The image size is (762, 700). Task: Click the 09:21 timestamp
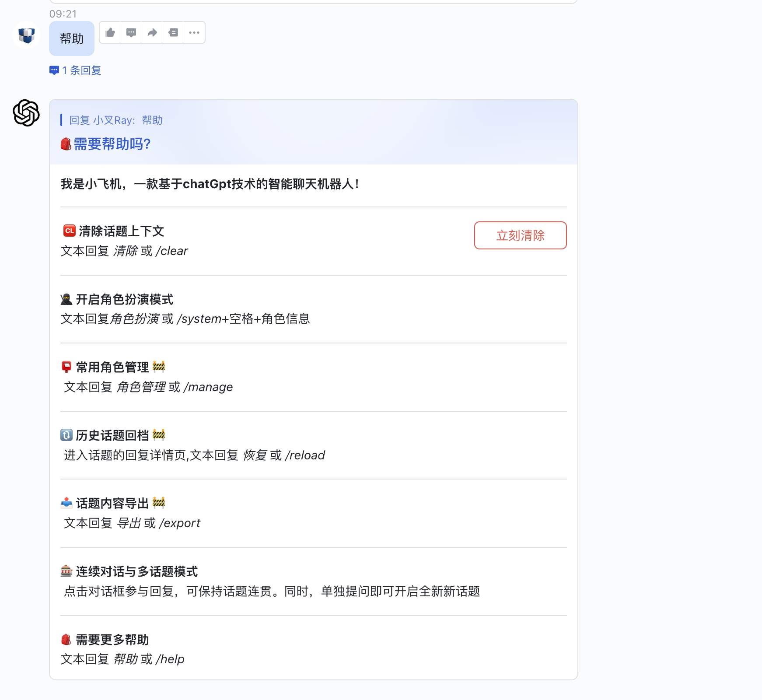(63, 14)
